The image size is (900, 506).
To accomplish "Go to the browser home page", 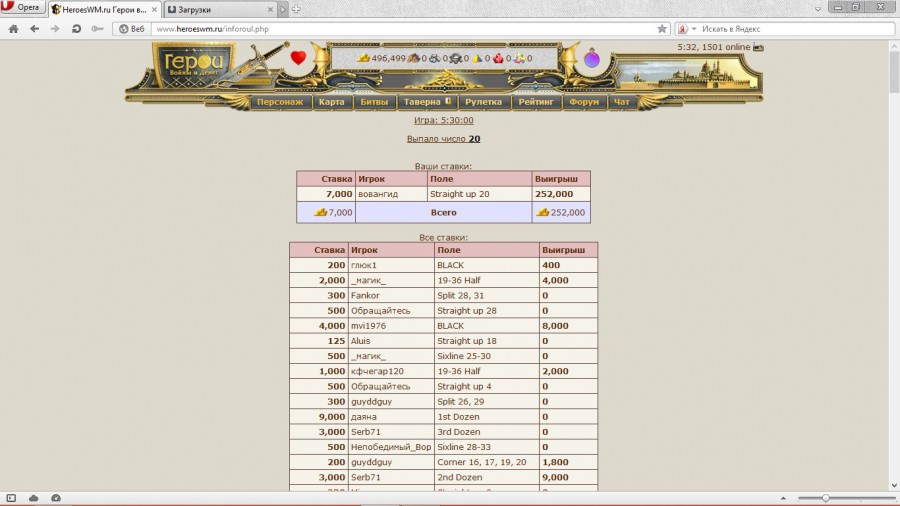I will click(x=13, y=29).
